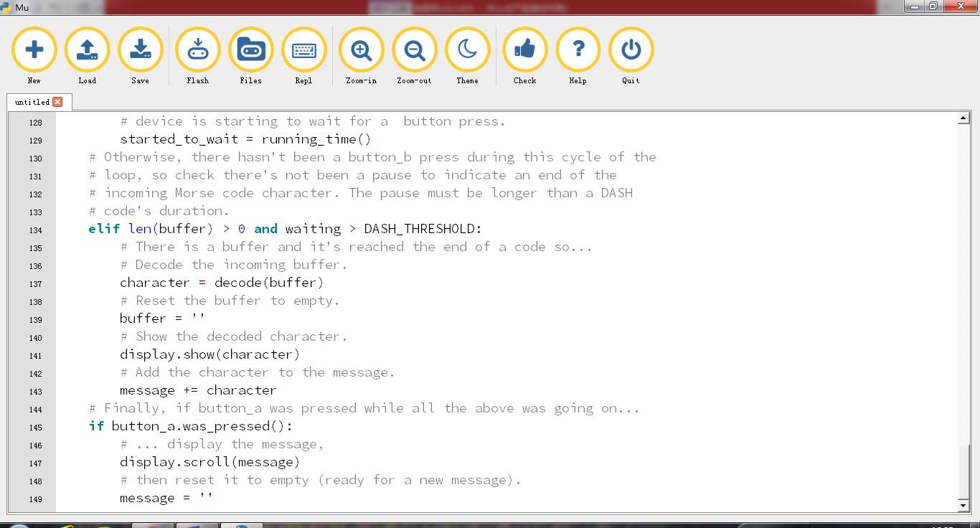Click comment '# then reset it to empty' line
Viewport: 980px width, 528px height.
(x=321, y=480)
